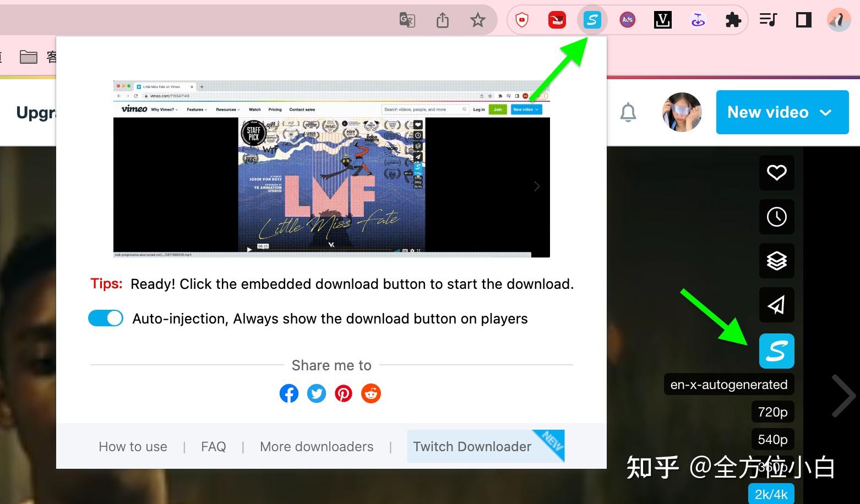Open the purple download extension icon

click(698, 21)
